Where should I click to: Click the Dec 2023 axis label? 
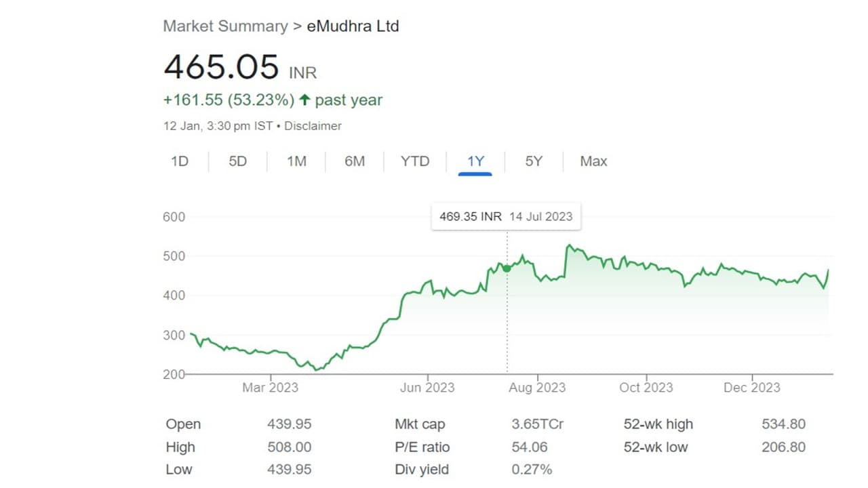751,388
